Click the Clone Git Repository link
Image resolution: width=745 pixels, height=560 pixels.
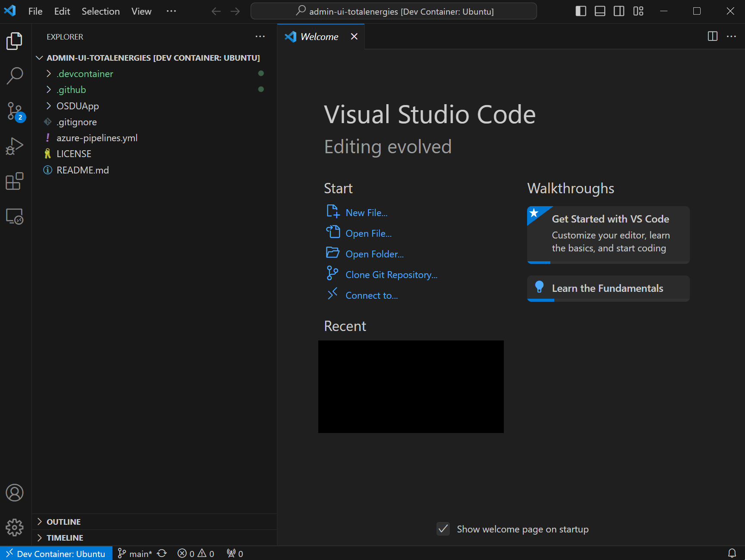[x=391, y=274]
